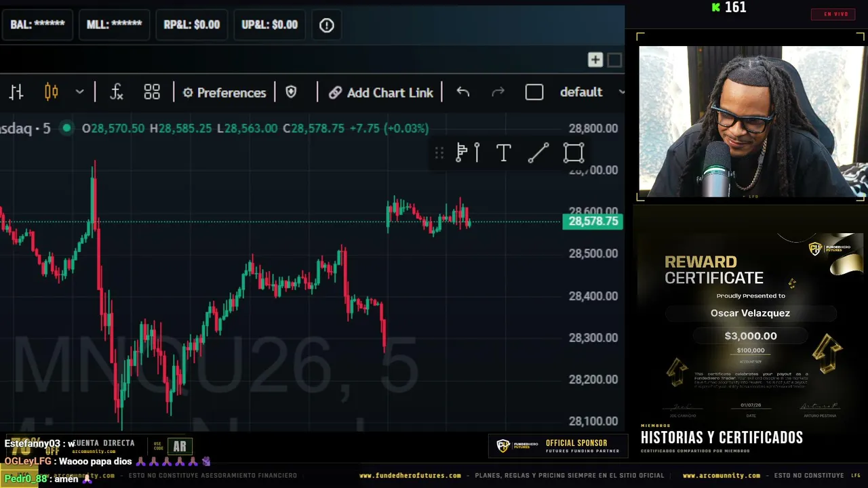
Task: Click the OGLeyLFG chat message
Action: pos(107,462)
